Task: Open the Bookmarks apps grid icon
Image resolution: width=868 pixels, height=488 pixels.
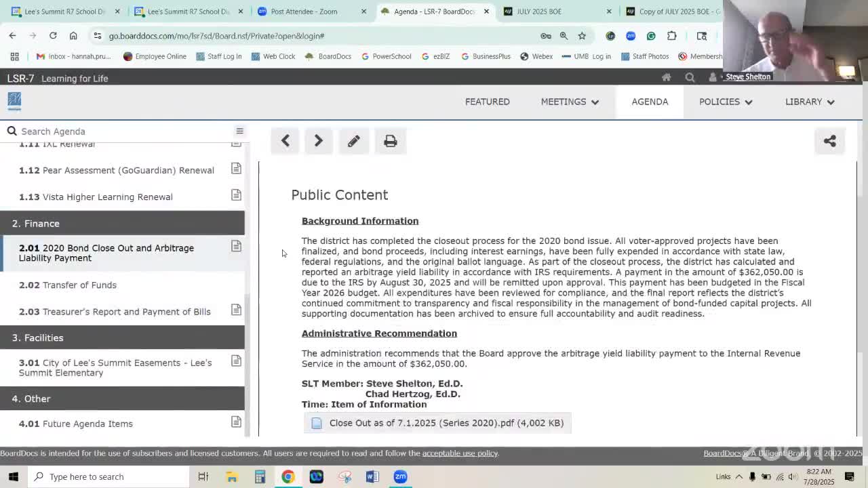Action: 14,56
